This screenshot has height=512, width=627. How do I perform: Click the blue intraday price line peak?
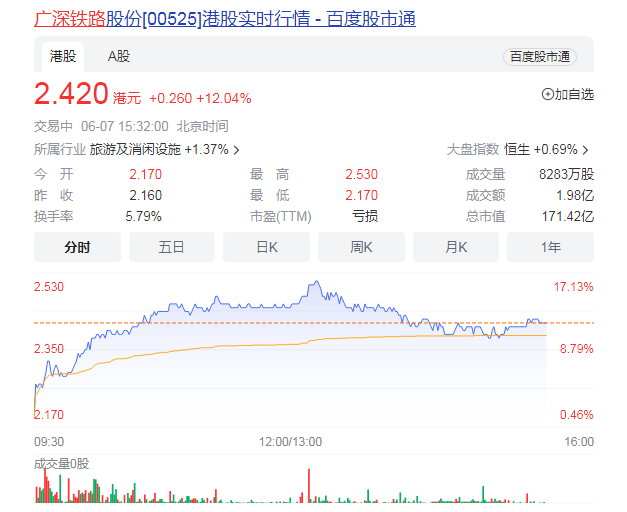[316, 283]
